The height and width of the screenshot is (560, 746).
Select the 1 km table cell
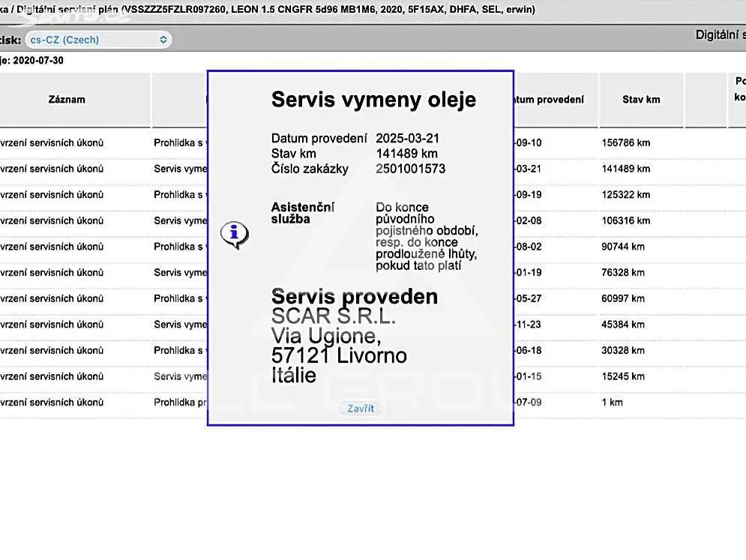pyautogui.click(x=612, y=403)
